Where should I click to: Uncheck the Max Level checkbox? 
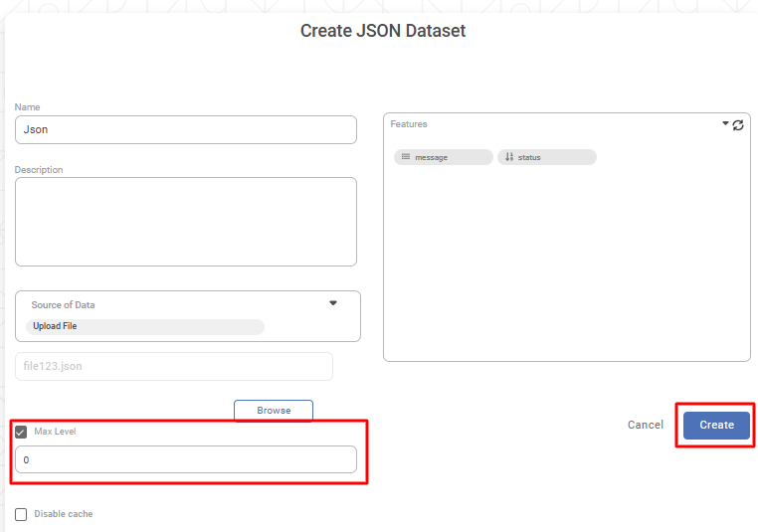(x=21, y=432)
